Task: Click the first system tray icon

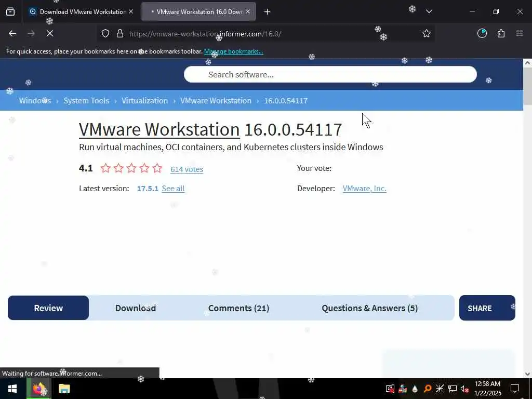Action: (390, 389)
